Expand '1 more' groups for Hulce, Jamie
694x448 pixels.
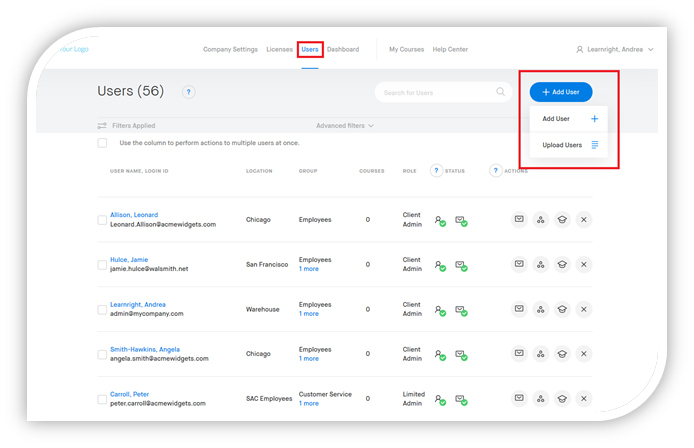pos(308,269)
